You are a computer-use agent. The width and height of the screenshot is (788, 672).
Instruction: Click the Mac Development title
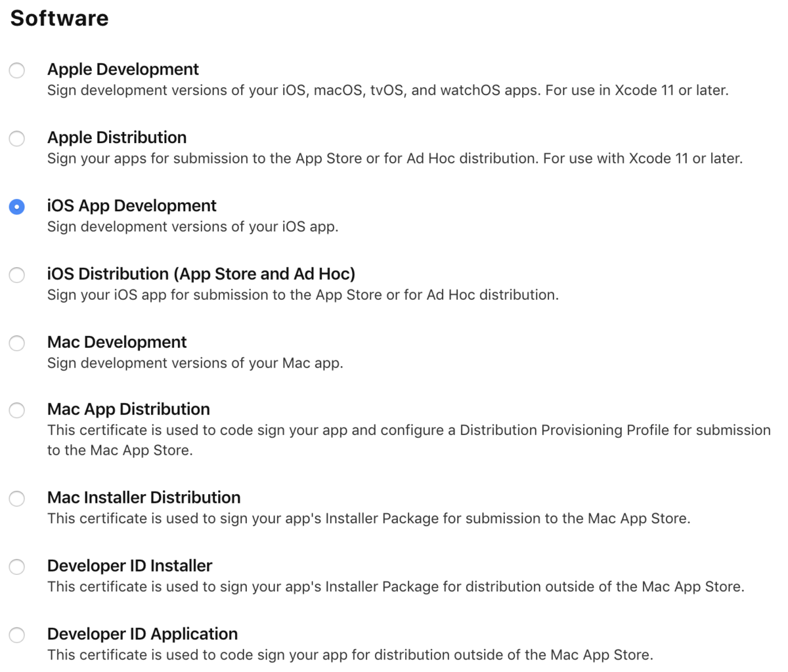[117, 343]
